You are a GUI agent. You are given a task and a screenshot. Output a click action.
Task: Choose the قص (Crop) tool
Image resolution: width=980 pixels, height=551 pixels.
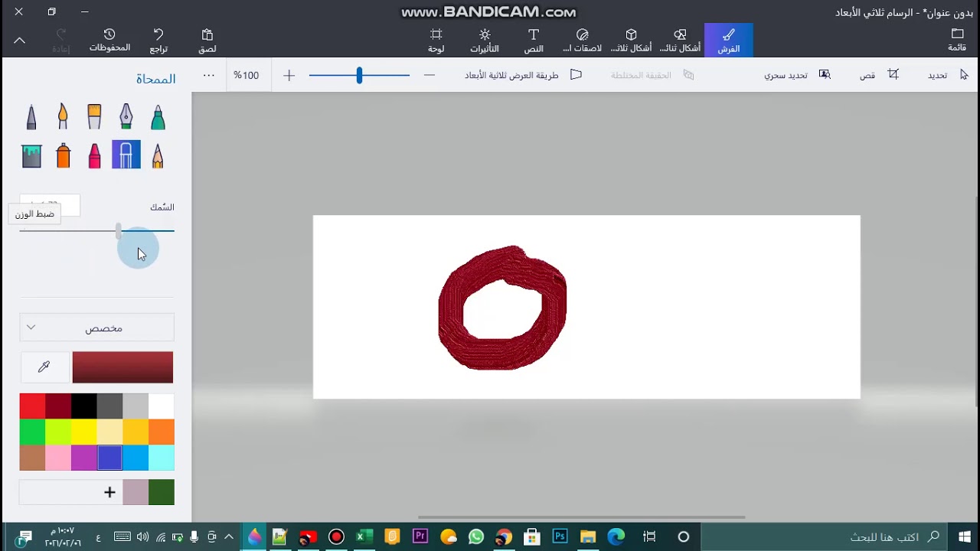coord(880,75)
